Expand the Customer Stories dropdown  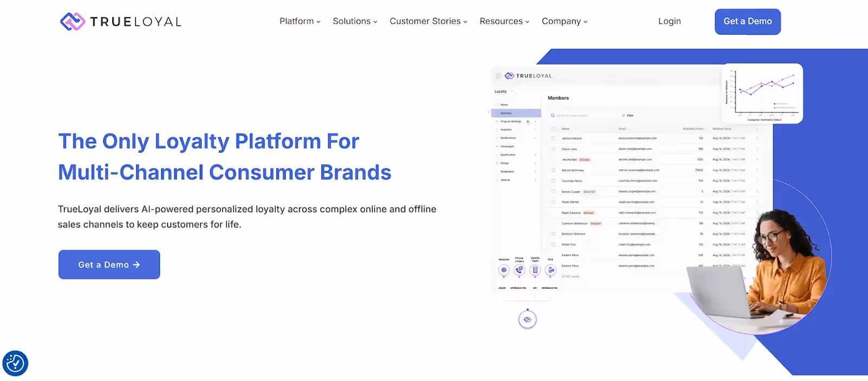[429, 21]
